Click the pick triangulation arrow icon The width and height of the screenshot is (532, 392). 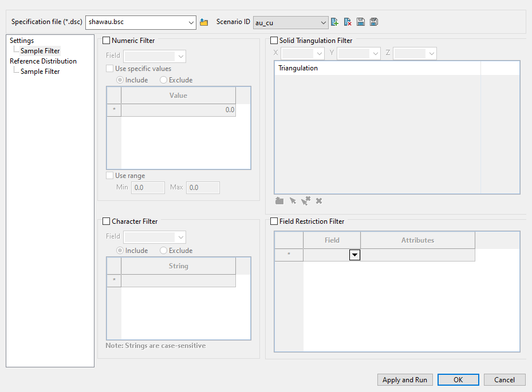(x=293, y=201)
